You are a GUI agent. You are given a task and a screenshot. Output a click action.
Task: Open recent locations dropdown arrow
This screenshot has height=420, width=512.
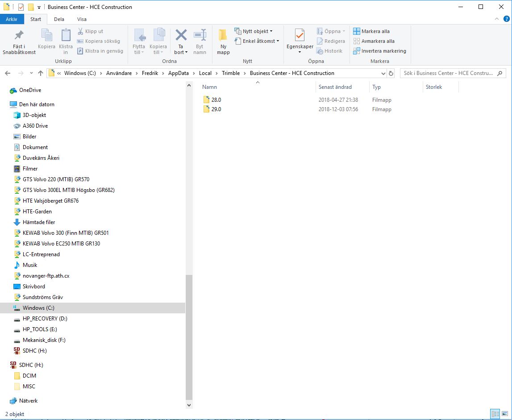31,73
